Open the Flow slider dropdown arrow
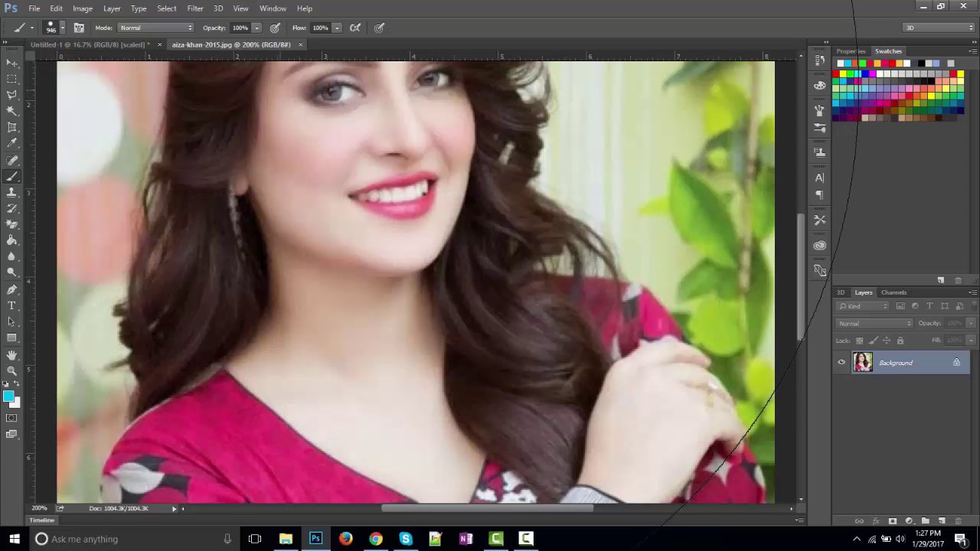980x551 pixels. pos(336,28)
